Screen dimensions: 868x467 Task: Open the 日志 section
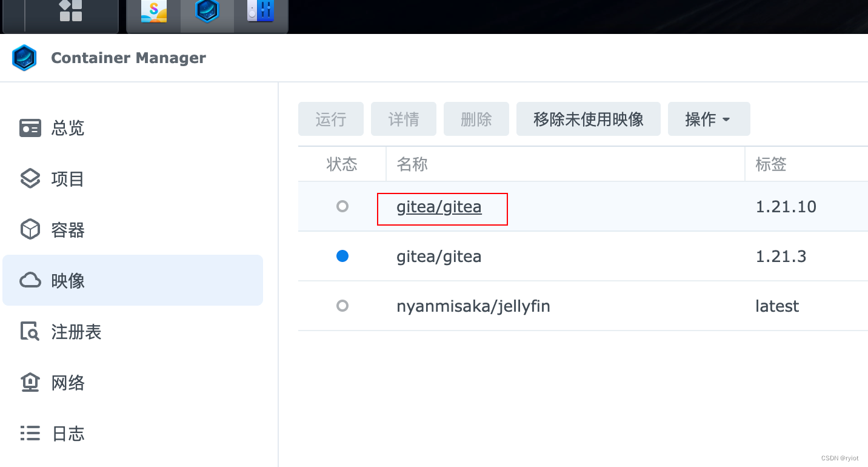133,434
